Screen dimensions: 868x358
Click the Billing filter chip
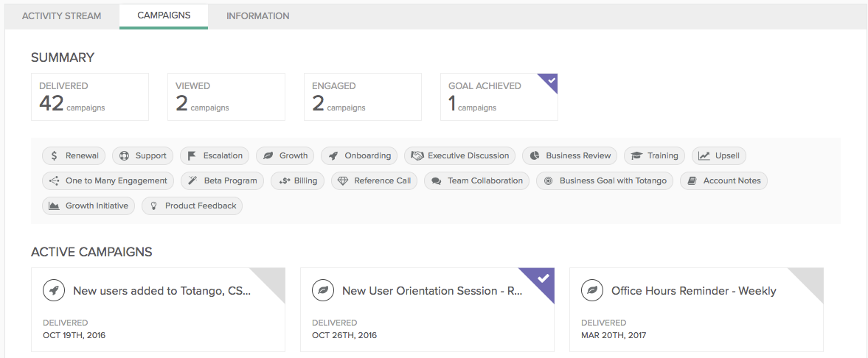(x=298, y=180)
